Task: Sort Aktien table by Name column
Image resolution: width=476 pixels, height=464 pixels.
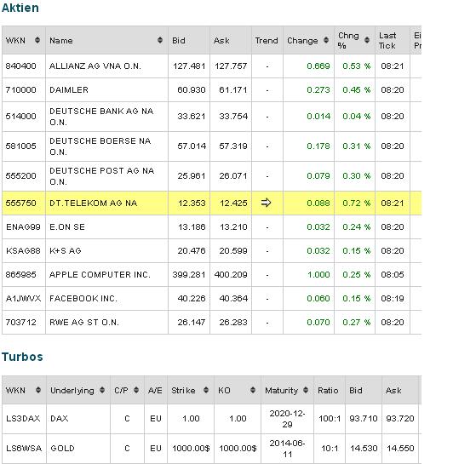Action: 160,40
